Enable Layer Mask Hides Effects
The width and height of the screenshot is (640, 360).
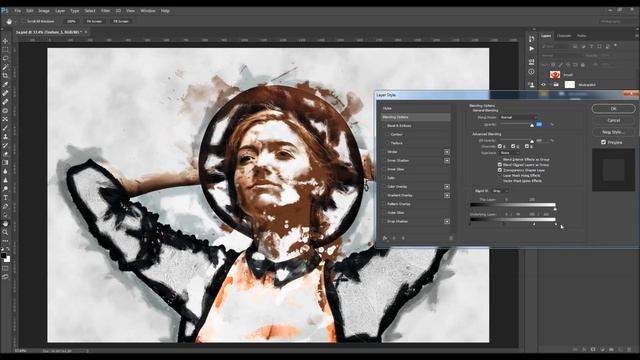(500, 175)
